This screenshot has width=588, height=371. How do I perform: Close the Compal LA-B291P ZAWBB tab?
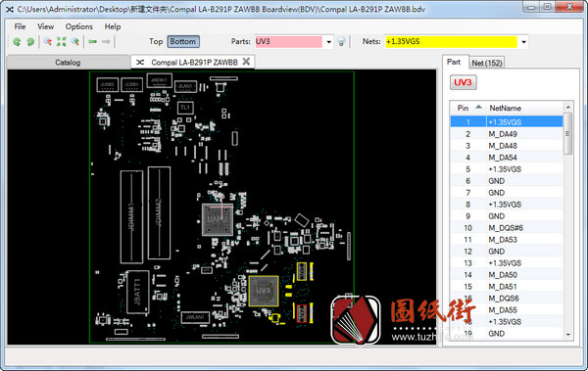tap(246, 62)
